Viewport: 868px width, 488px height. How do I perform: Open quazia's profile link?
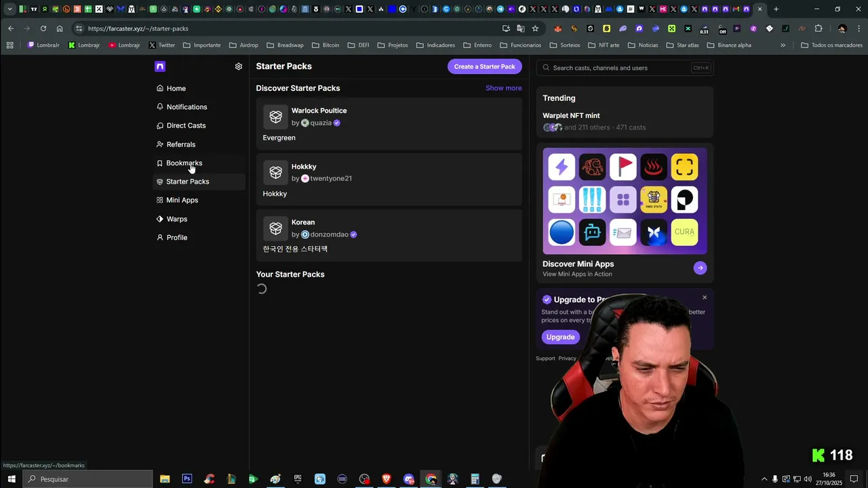coord(321,123)
